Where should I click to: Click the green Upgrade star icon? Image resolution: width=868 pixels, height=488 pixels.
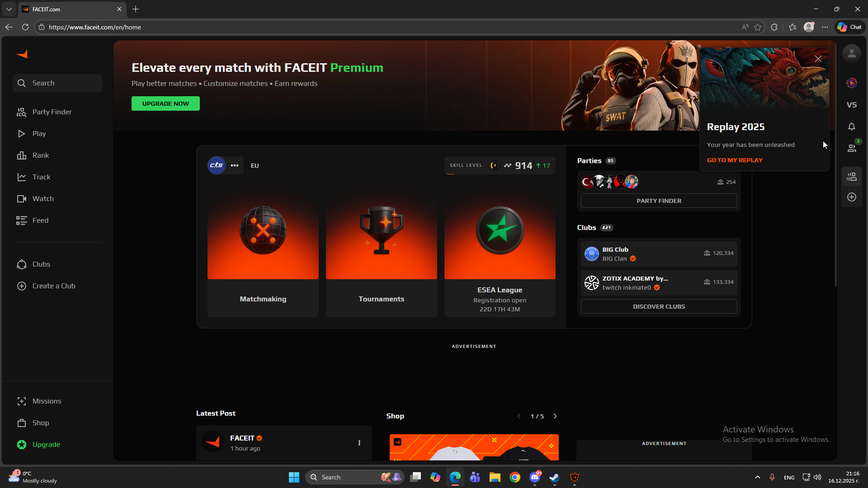coord(22,445)
